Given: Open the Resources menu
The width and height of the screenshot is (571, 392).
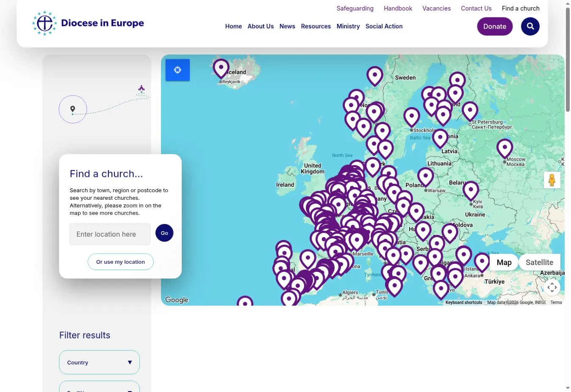Looking at the screenshot, I should click(x=316, y=26).
